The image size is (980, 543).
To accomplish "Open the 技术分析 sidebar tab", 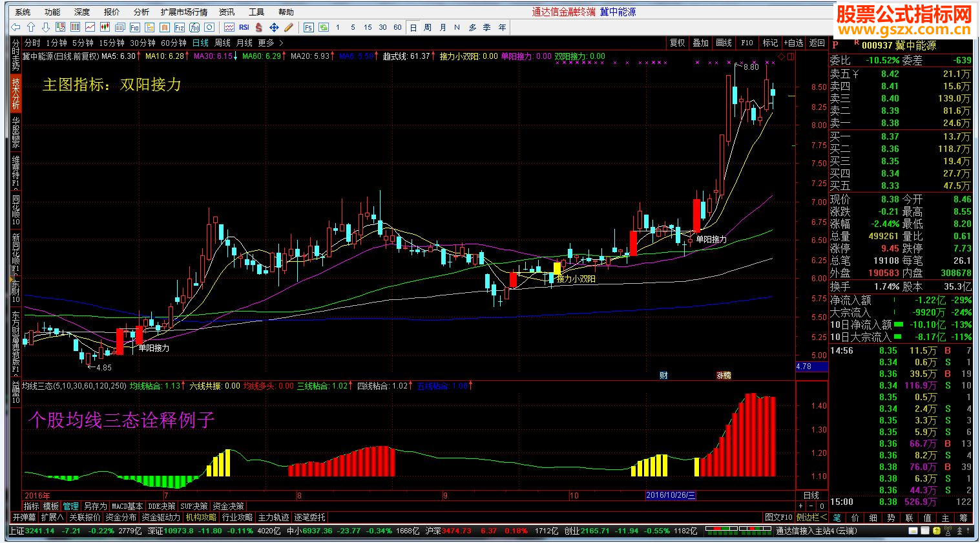I will [x=16, y=94].
